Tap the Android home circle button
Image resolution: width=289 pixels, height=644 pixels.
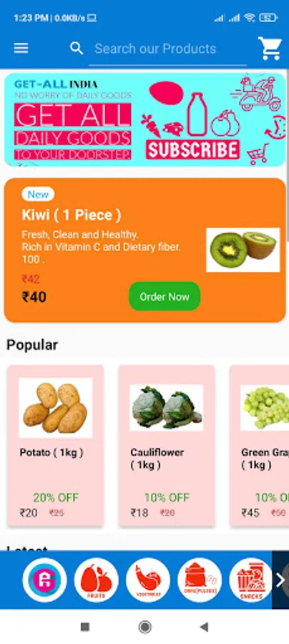point(144,627)
